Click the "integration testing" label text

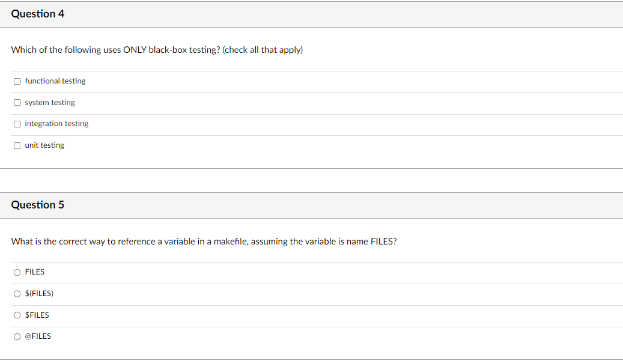click(x=56, y=124)
